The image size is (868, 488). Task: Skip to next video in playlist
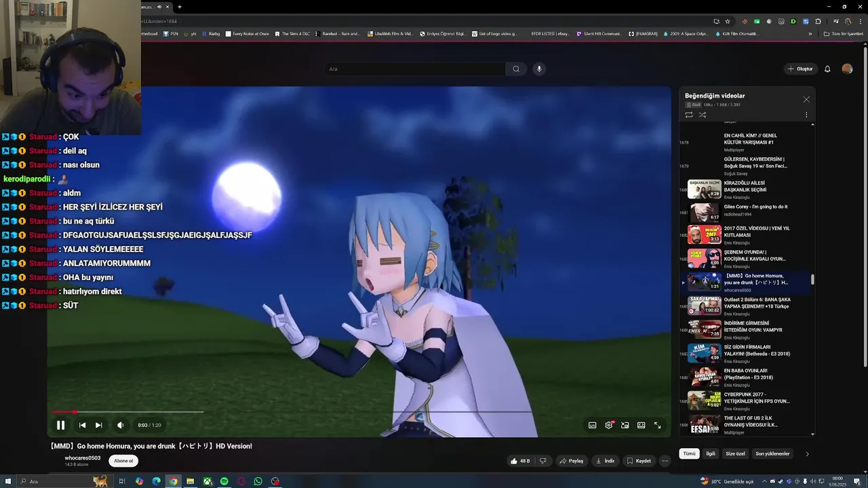pos(98,425)
